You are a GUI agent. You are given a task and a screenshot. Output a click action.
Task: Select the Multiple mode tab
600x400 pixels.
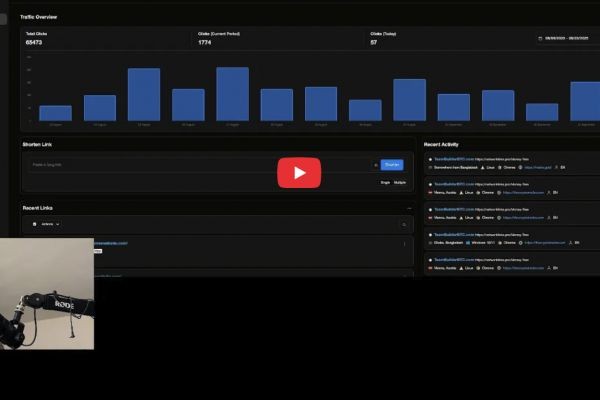point(400,183)
